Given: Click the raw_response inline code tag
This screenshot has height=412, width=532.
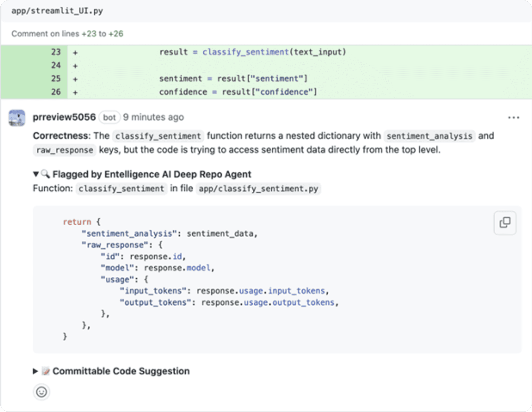Looking at the screenshot, I should tap(65, 150).
